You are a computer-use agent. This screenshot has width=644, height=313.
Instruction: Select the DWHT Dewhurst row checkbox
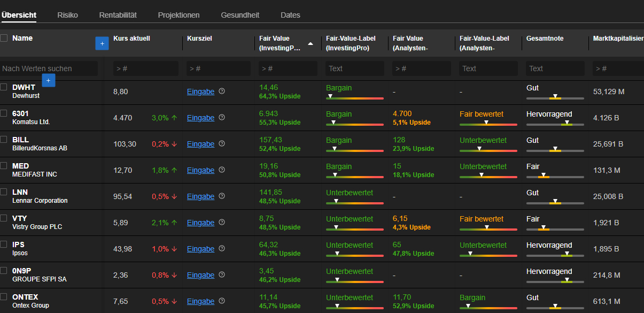pyautogui.click(x=4, y=87)
